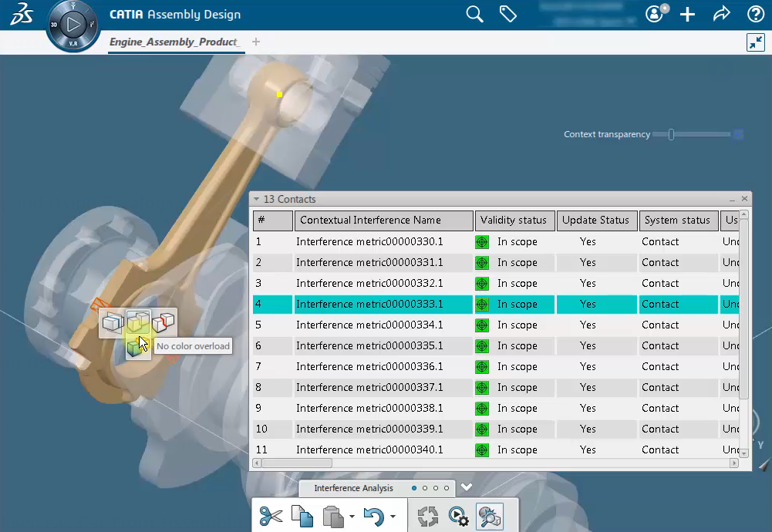Open the Undo dropdown arrow
This screenshot has height=532, width=772.
coord(393,517)
